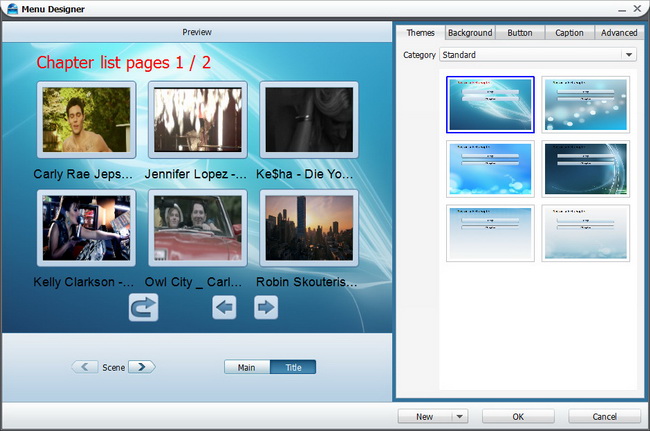Click the Jennifer Lopez chapter thumbnail

[x=198, y=120]
